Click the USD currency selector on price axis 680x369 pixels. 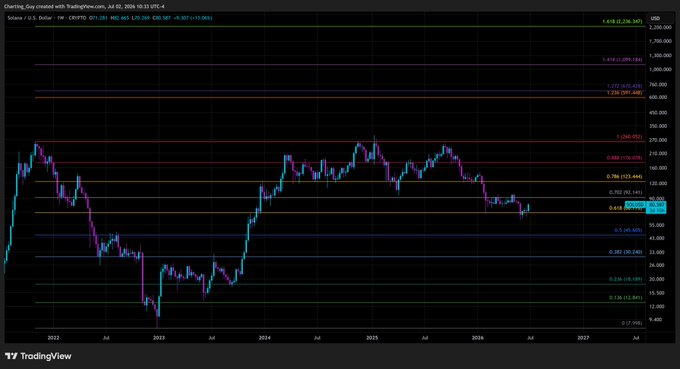click(x=655, y=18)
